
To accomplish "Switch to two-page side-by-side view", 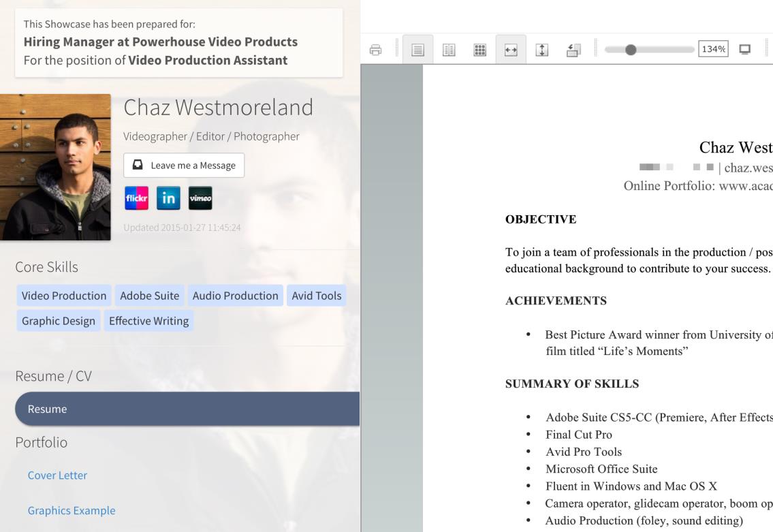I will coord(449,50).
